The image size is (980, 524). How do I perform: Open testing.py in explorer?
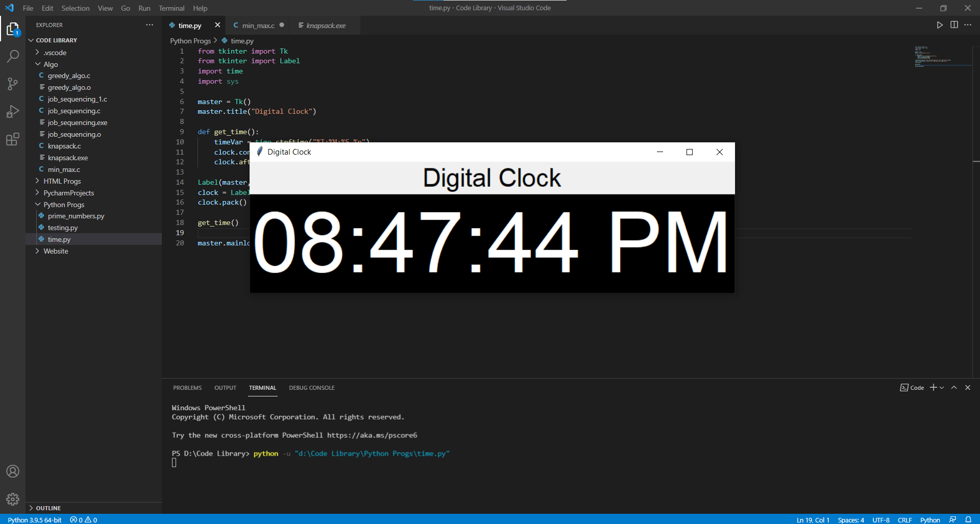[x=94, y=228]
